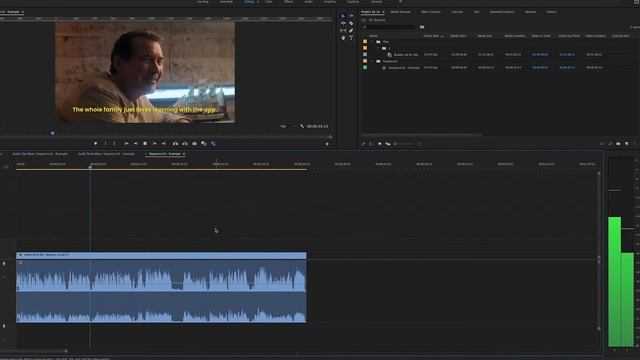This screenshot has width=640, height=360.
Task: Select the Hand tool
Action: (343, 38)
